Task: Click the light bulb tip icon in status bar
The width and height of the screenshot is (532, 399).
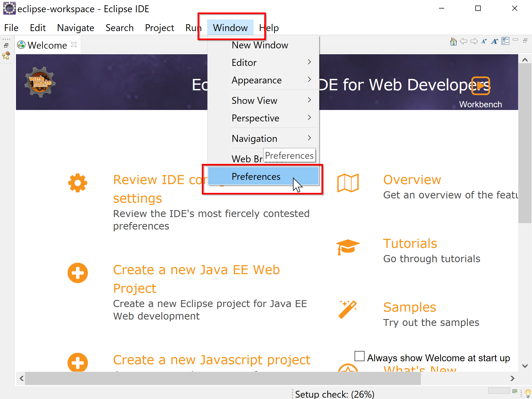Action: [x=528, y=393]
